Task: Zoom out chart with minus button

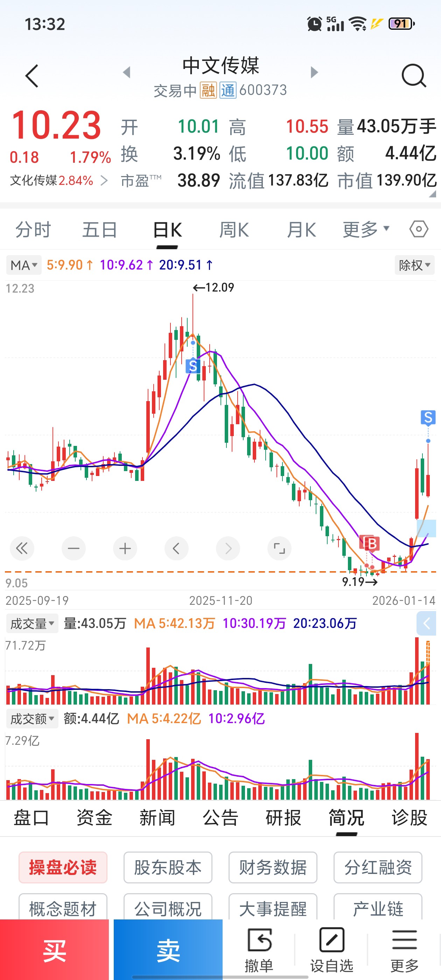Action: pyautogui.click(x=73, y=548)
